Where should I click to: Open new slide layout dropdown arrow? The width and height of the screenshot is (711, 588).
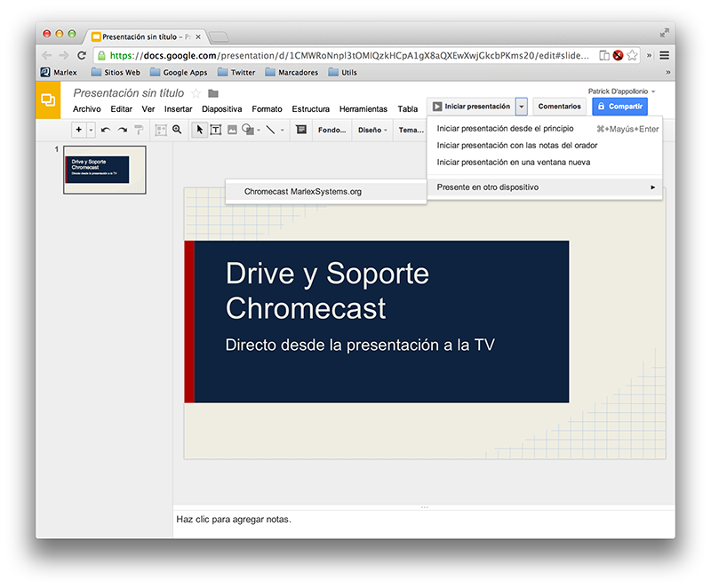pyautogui.click(x=92, y=130)
